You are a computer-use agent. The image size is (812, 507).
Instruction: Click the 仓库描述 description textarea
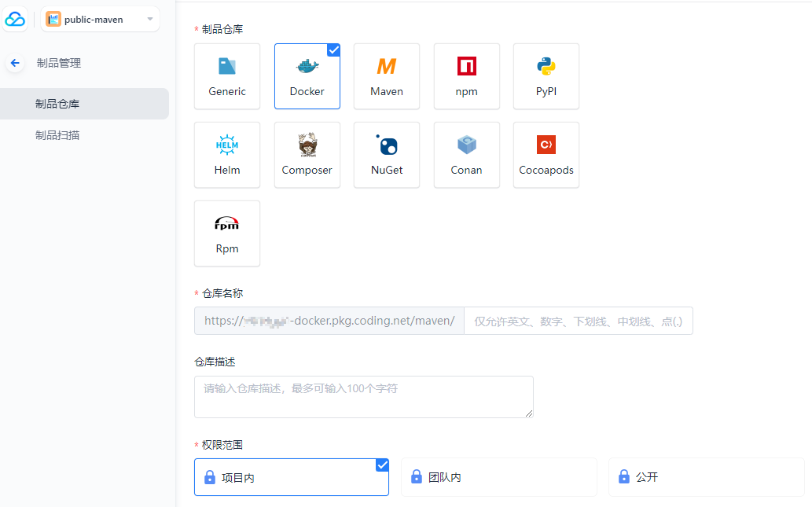(364, 397)
